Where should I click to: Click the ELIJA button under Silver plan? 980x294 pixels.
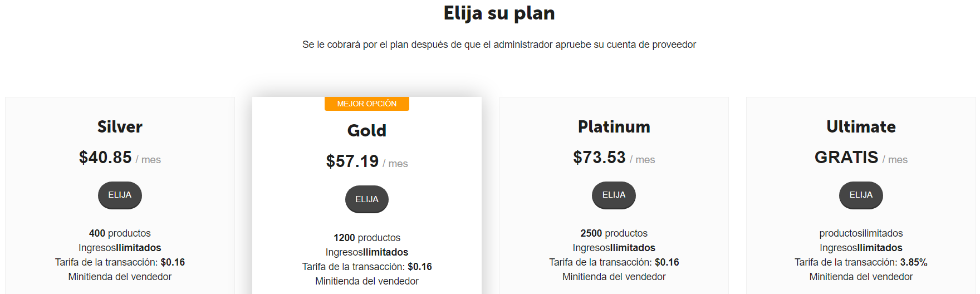point(120,195)
